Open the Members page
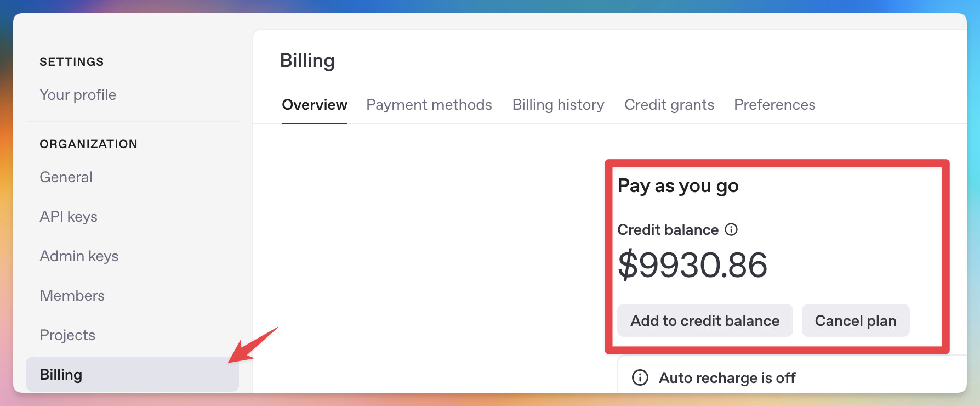 coord(72,296)
